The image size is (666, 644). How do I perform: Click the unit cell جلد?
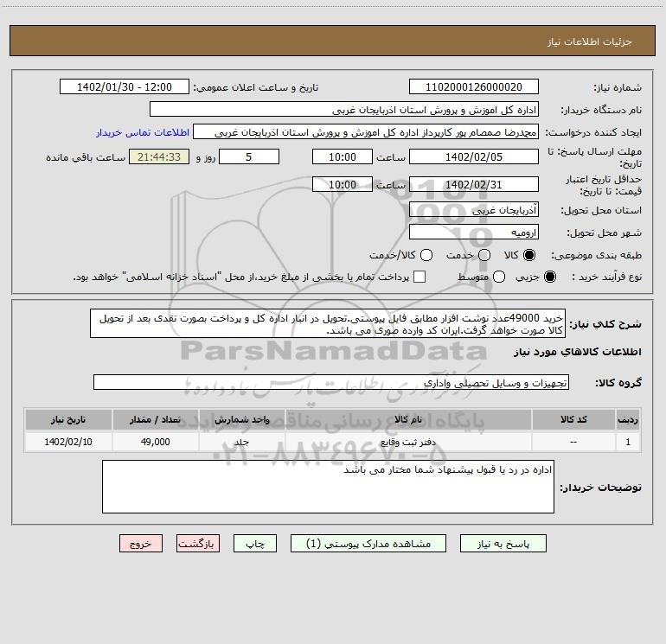coord(241,442)
